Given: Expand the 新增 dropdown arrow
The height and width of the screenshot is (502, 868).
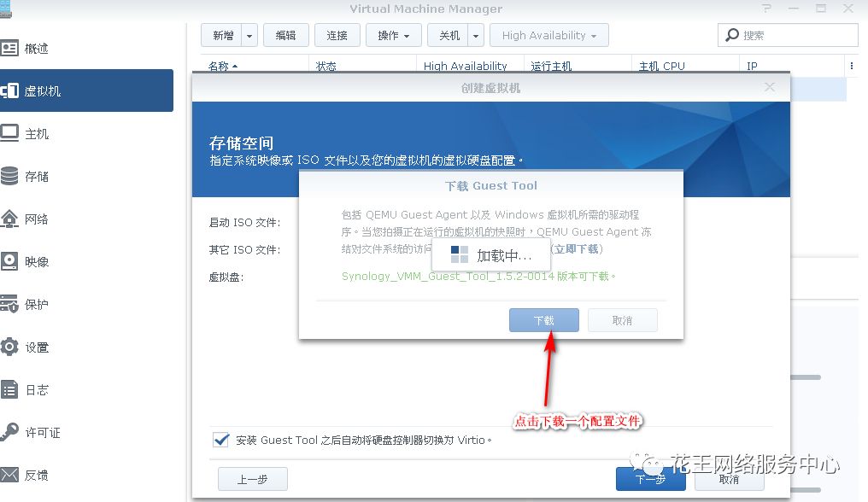Looking at the screenshot, I should tap(249, 35).
